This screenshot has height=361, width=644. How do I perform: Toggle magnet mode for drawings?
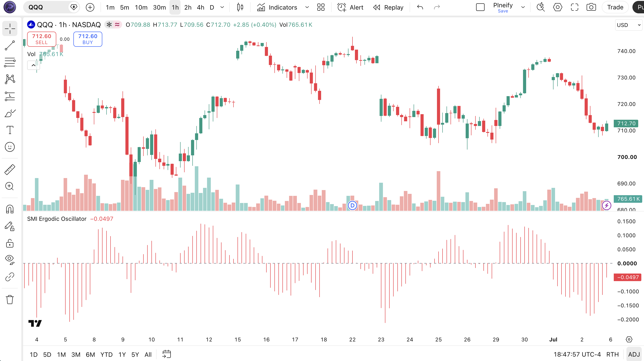[10, 209]
